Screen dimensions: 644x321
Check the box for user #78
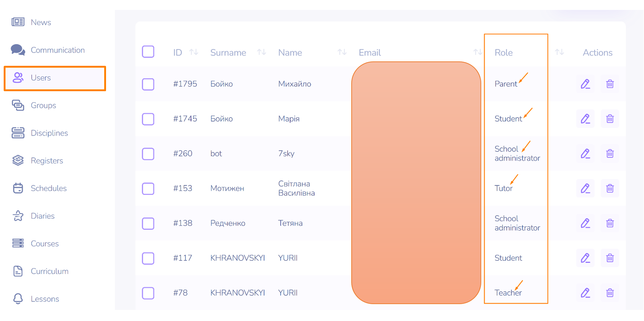tap(148, 293)
